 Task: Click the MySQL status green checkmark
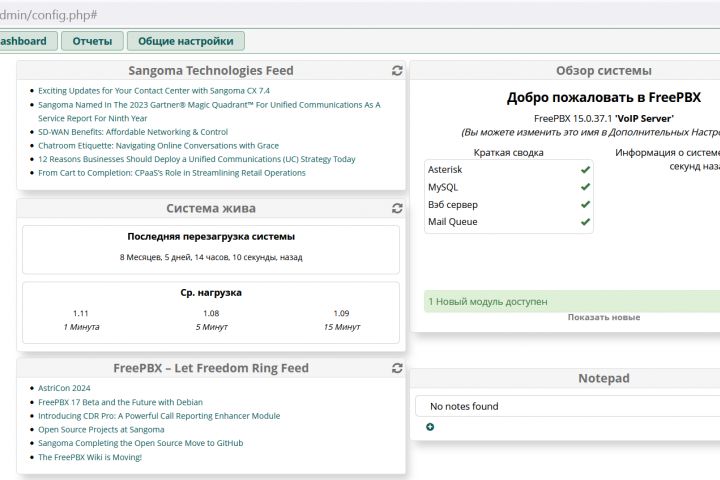pyautogui.click(x=585, y=187)
